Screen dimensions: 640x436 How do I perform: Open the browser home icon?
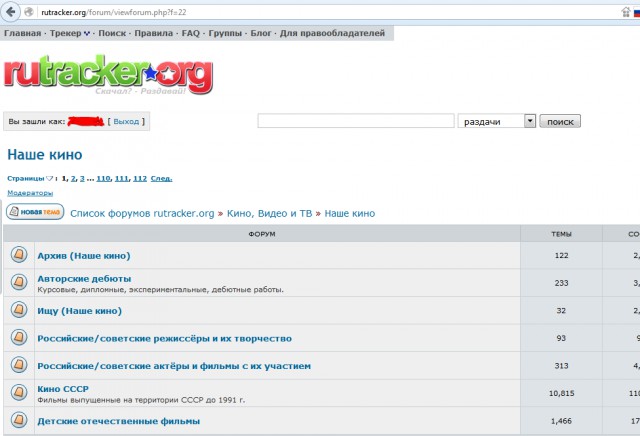pyautogui.click(x=625, y=12)
